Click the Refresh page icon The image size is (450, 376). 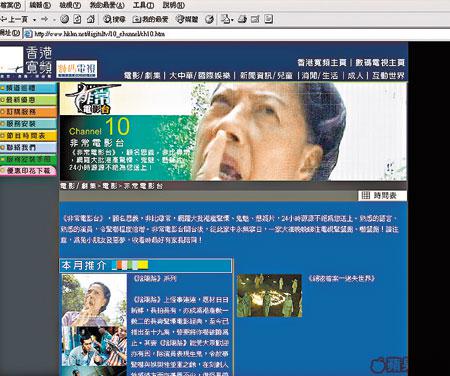tap(77, 19)
